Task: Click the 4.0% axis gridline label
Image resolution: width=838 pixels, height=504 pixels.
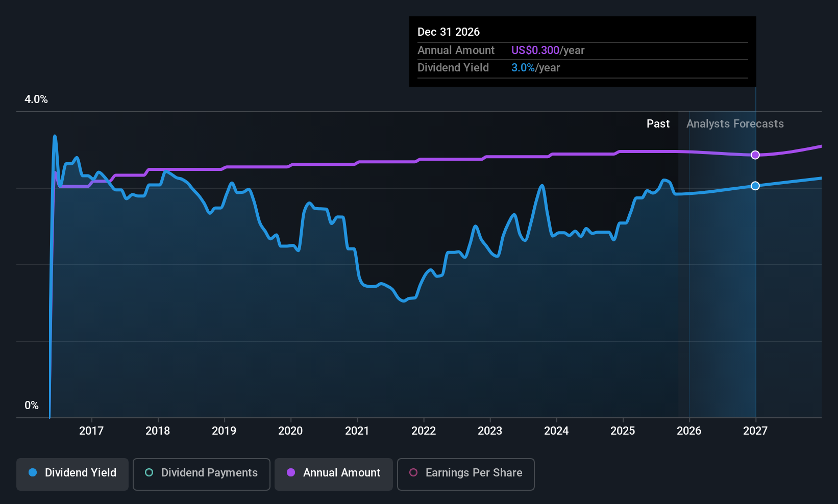Action: 36,99
